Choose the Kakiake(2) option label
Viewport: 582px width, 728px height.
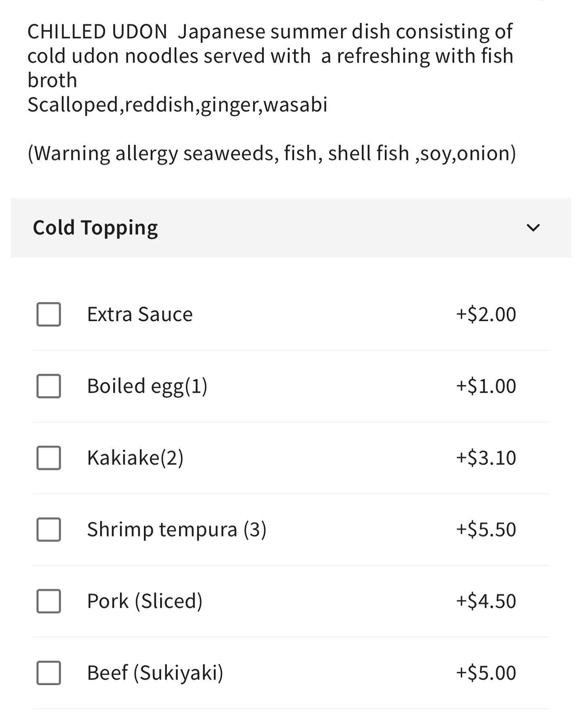point(135,457)
